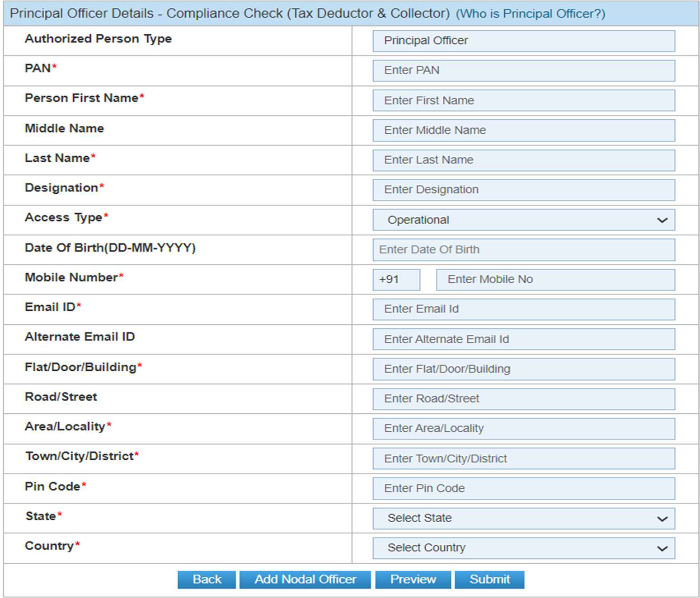Click the Enter First Name field
Viewport: 700px width, 598px height.
pyautogui.click(x=524, y=100)
